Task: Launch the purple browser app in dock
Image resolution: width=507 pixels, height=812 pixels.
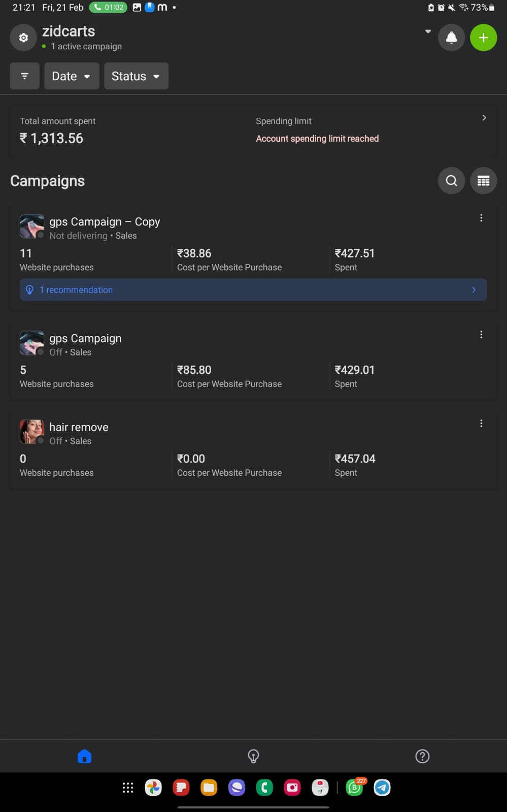Action: (x=236, y=788)
